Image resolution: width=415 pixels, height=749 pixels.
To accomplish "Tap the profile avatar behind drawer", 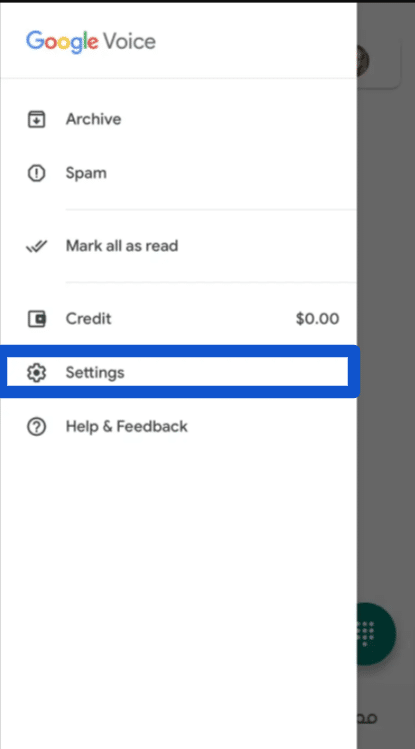I will pyautogui.click(x=363, y=60).
